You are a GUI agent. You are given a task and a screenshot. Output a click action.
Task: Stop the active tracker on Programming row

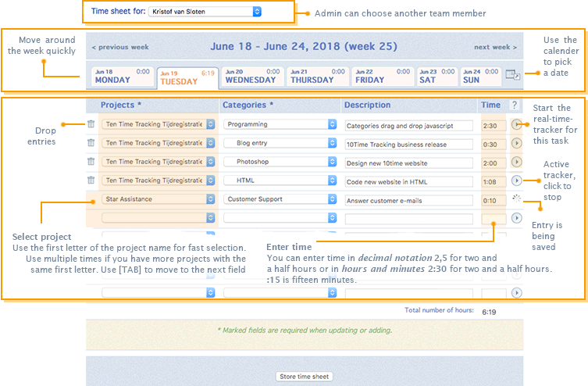(x=516, y=124)
